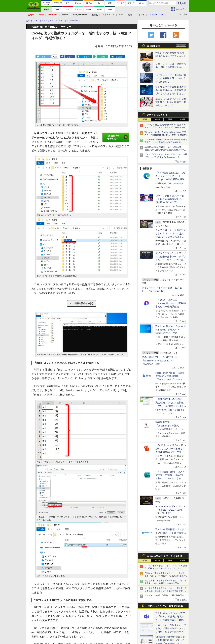Image resolution: width=215 pixels, height=644 pixels.
Task: Switch access ranking to 1週間 tab
Action: 170,120
